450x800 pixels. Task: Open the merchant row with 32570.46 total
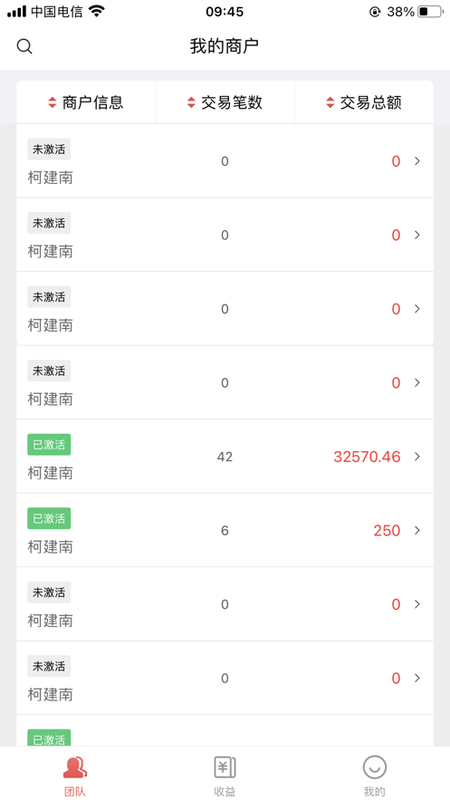pos(225,457)
